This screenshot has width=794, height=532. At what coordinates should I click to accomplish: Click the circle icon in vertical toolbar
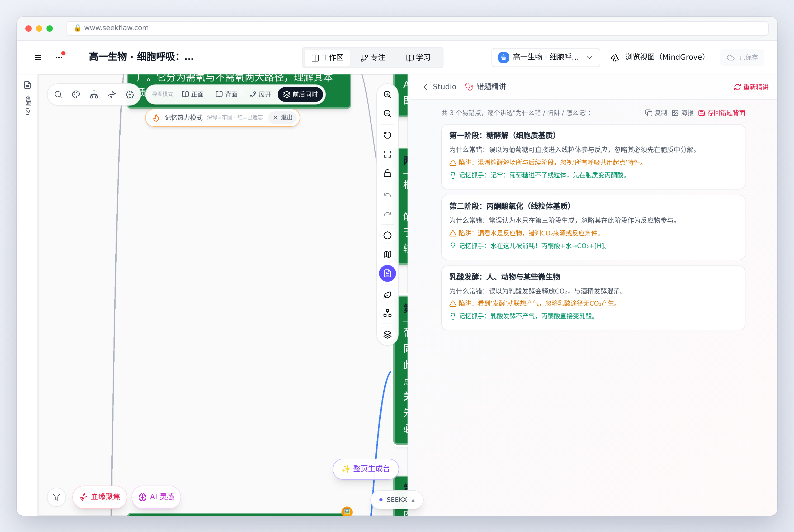pos(387,235)
